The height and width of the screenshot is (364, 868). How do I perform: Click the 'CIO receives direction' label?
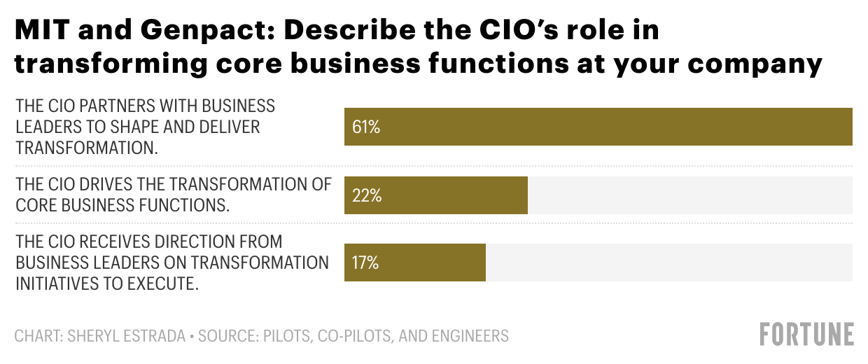[x=172, y=262]
